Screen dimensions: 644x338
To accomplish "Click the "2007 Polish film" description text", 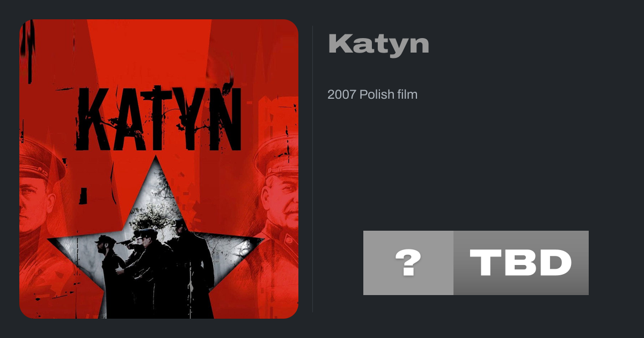I will pos(372,94).
